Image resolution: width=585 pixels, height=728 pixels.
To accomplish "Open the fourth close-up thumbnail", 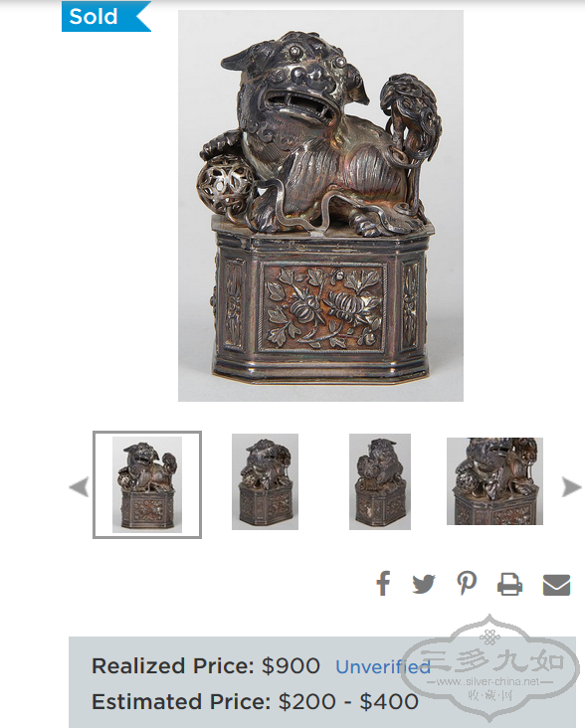I will [494, 481].
